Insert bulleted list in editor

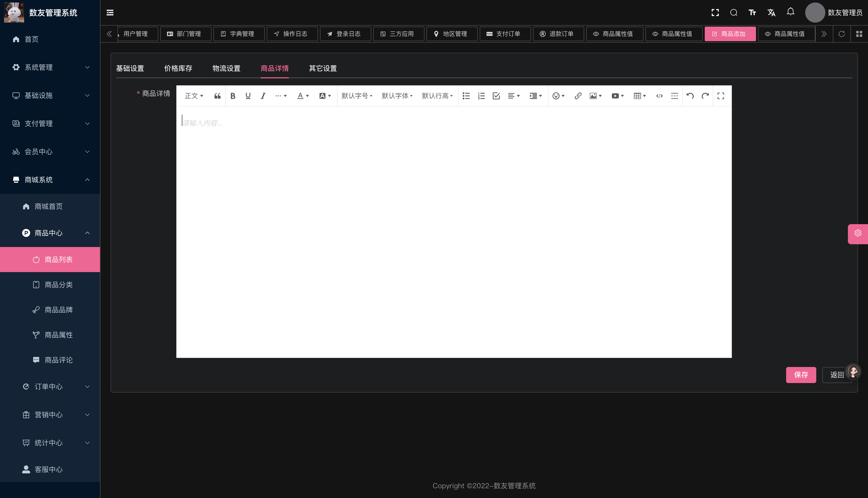466,96
